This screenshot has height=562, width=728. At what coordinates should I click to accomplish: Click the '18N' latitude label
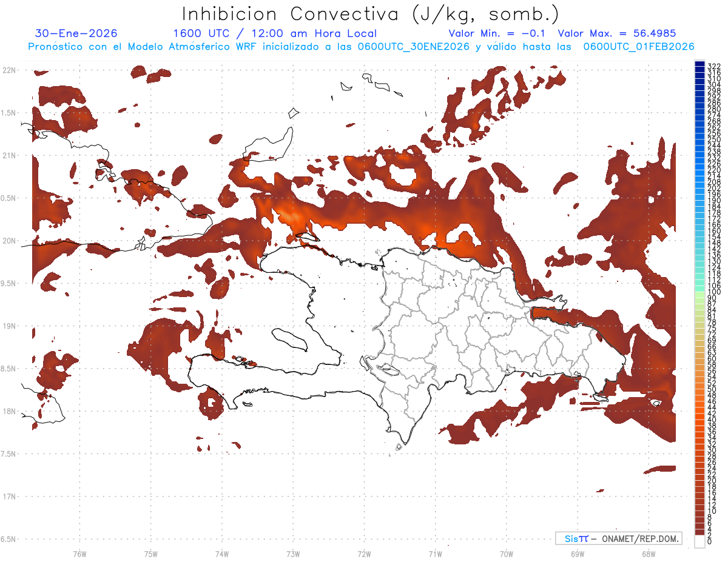[8, 411]
